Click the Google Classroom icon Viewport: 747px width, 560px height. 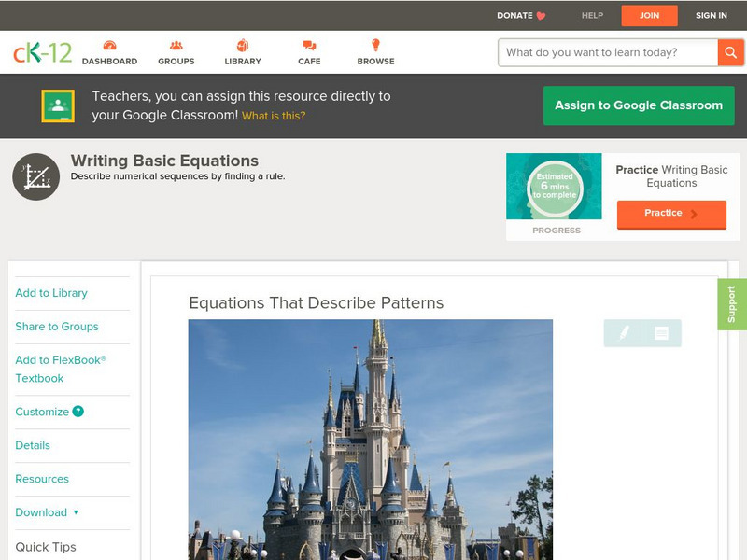[58, 105]
